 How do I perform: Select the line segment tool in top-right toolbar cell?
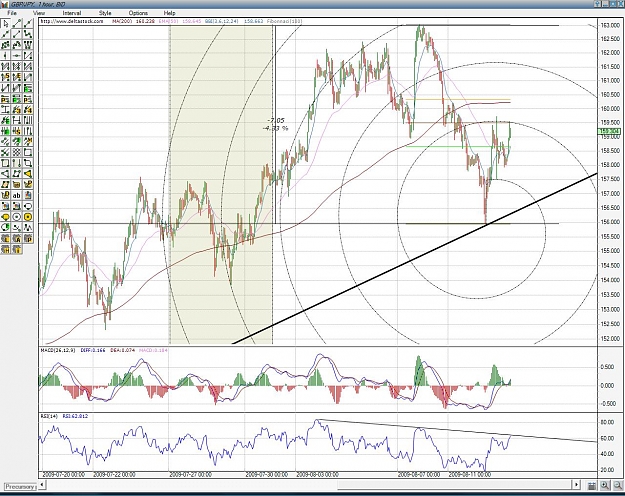click(28, 24)
